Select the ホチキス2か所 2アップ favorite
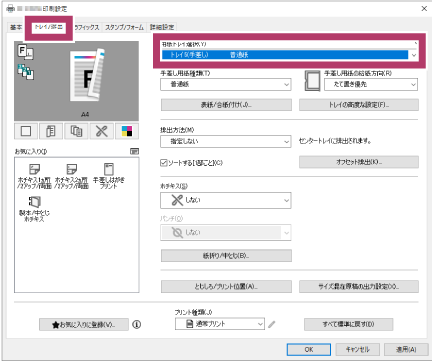 point(72,176)
